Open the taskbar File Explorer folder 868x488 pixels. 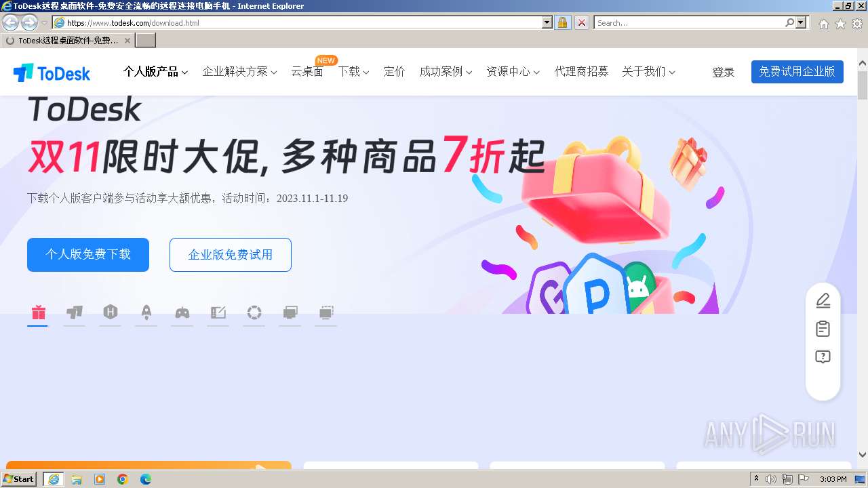coord(77,479)
